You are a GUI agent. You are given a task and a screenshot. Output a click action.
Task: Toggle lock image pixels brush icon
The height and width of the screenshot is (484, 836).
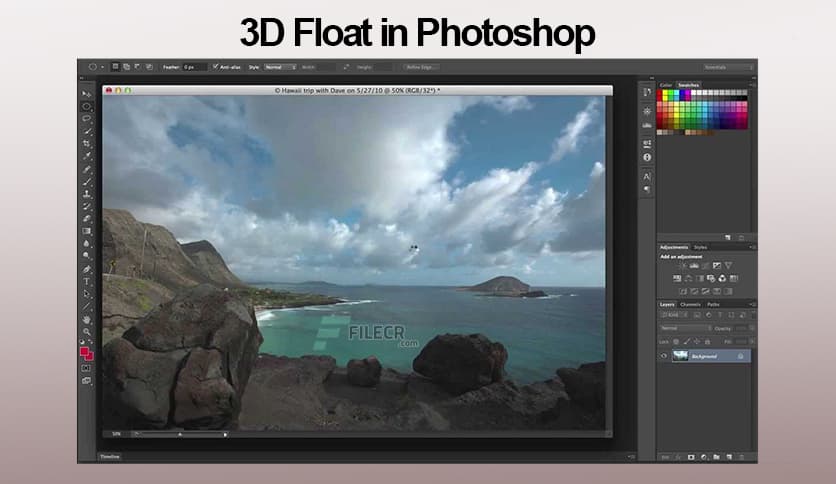click(x=687, y=341)
